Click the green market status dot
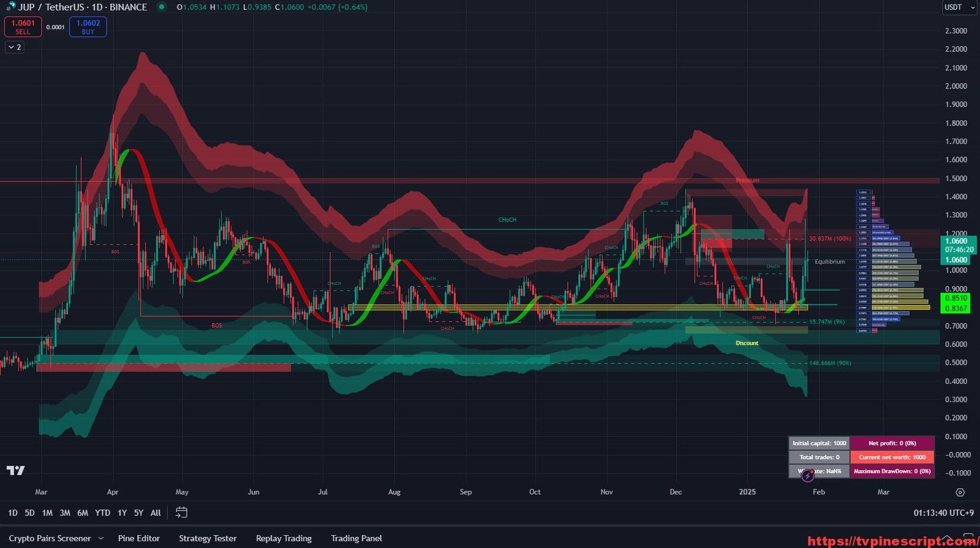The width and height of the screenshot is (980, 548). pos(161,7)
